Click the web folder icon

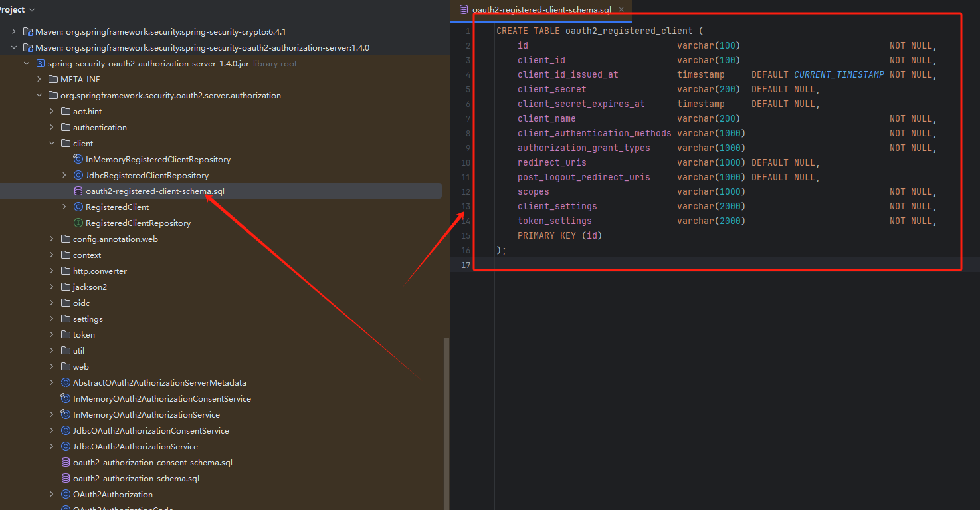click(66, 366)
